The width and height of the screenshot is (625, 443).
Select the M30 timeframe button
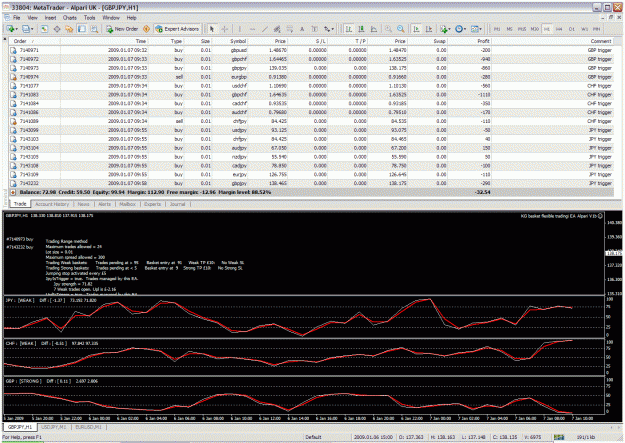535,29
